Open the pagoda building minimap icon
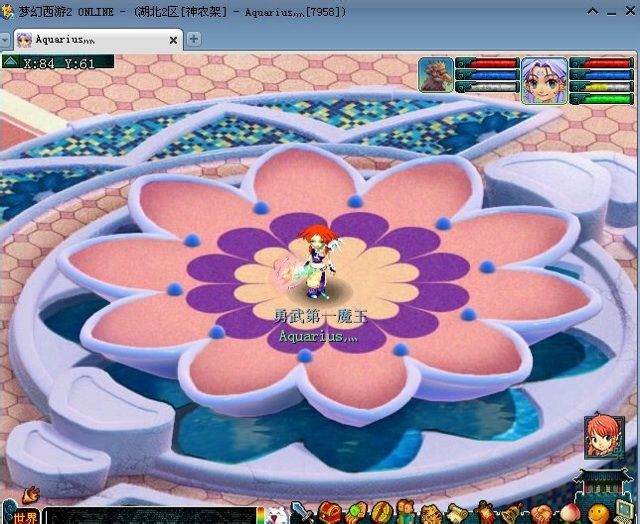Image resolution: width=640 pixels, height=524 pixels. [x=602, y=483]
